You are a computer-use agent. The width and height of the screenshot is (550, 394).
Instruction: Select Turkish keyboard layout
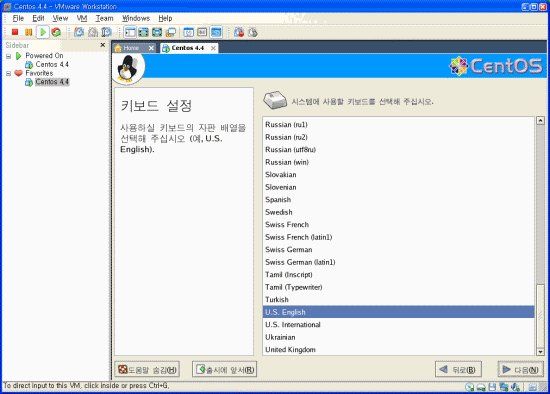click(398, 300)
